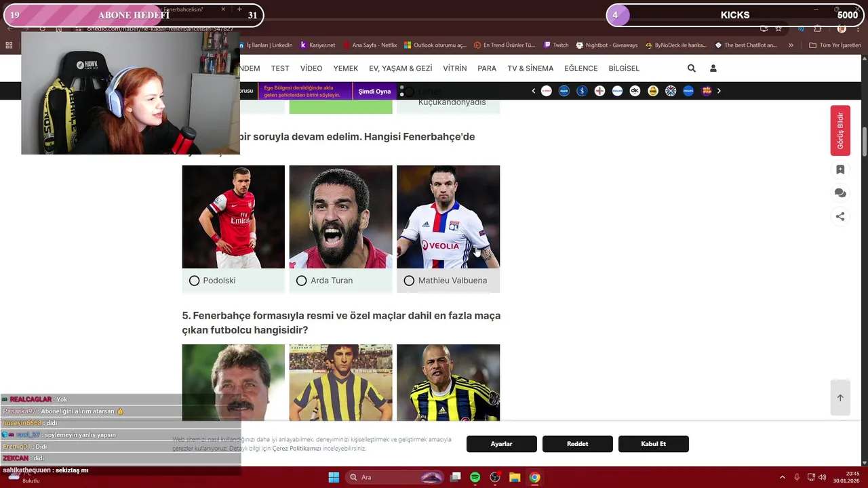Image resolution: width=868 pixels, height=488 pixels.
Task: Open the PARA menu item
Action: tap(487, 68)
